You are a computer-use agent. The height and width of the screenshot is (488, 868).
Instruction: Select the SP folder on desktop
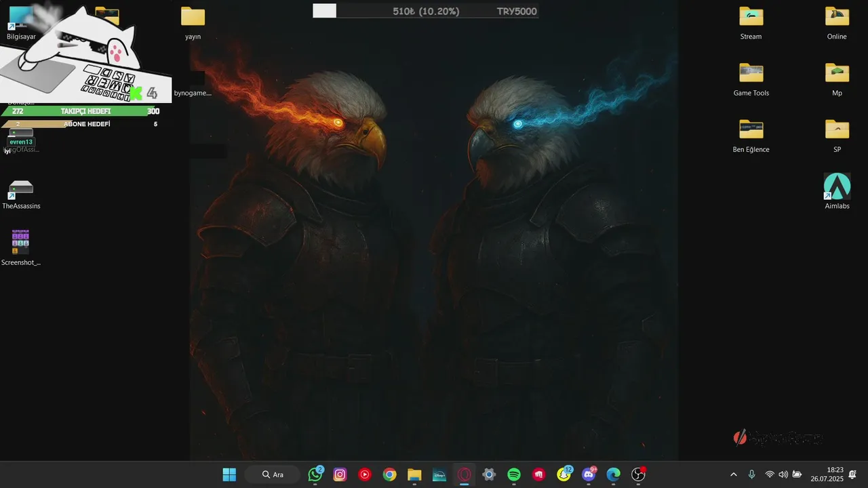837,136
